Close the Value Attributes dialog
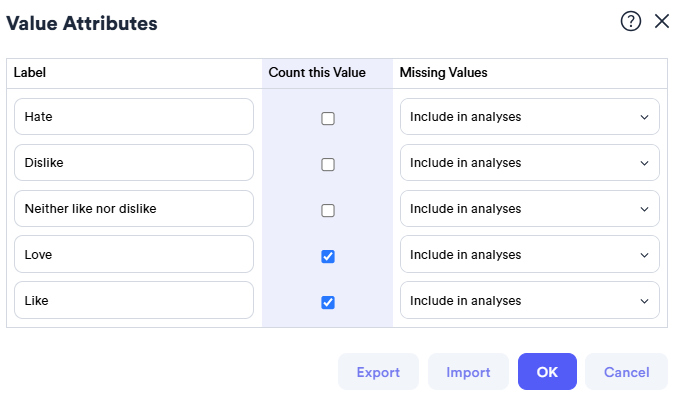The height and width of the screenshot is (399, 674). (662, 21)
